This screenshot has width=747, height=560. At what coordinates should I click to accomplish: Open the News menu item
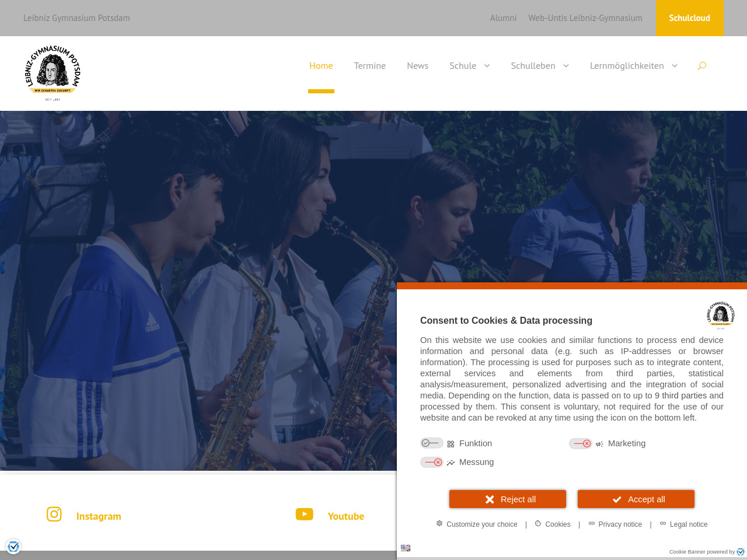pos(418,66)
